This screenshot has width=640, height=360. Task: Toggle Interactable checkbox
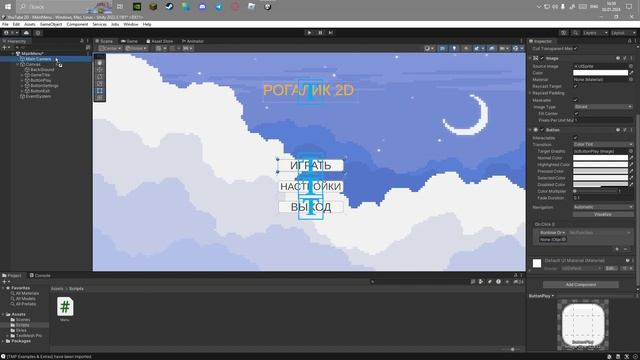click(576, 138)
